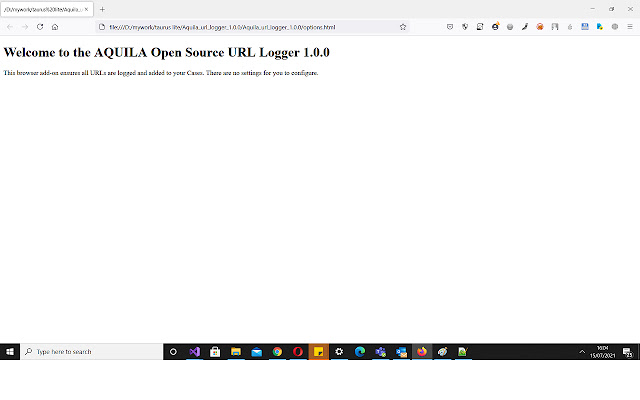This screenshot has height=400, width=640.
Task: Click the red circular blocker extension icon
Action: click(x=540, y=27)
